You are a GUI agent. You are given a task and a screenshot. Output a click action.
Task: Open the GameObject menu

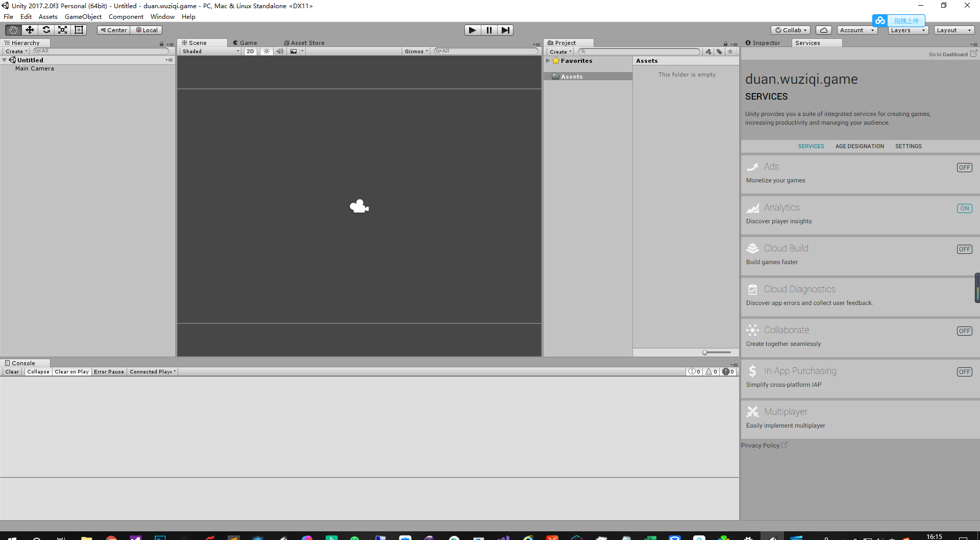83,16
